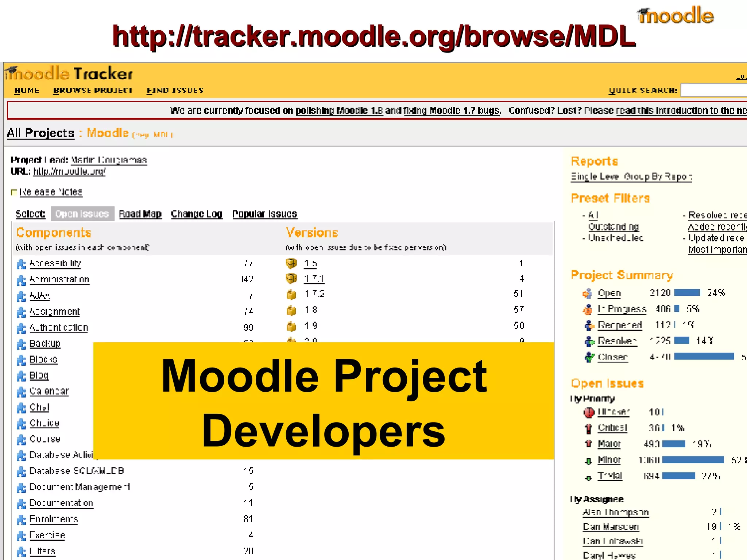Open the Documentation component link
This screenshot has width=747, height=560.
click(61, 503)
